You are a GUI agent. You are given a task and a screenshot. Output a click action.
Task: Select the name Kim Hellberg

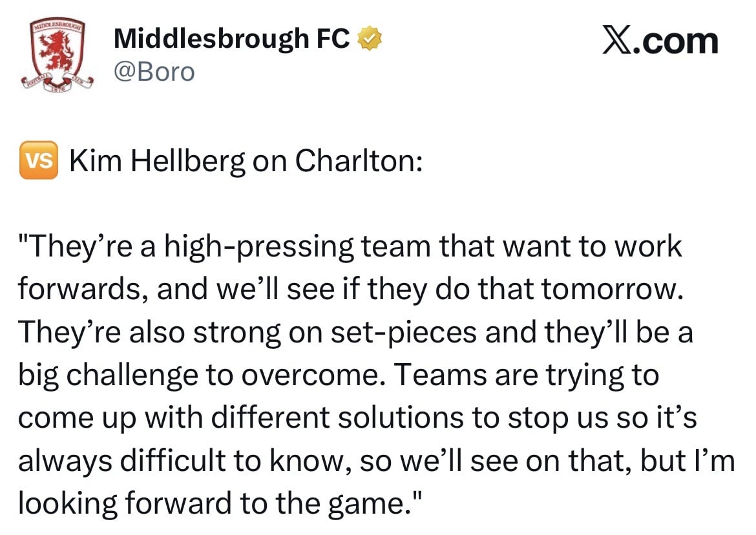(157, 160)
